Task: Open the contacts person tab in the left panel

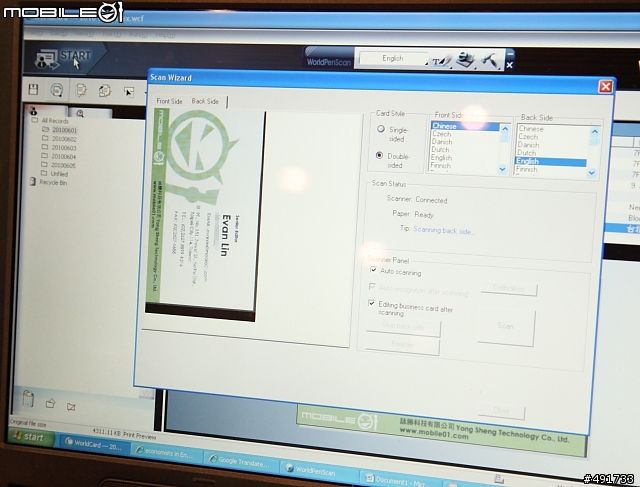Action: (34, 111)
